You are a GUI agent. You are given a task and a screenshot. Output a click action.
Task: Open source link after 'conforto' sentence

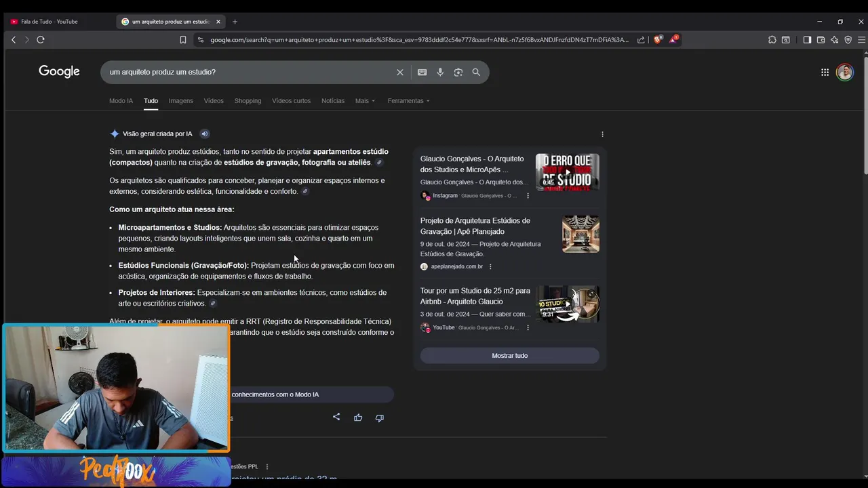point(305,192)
